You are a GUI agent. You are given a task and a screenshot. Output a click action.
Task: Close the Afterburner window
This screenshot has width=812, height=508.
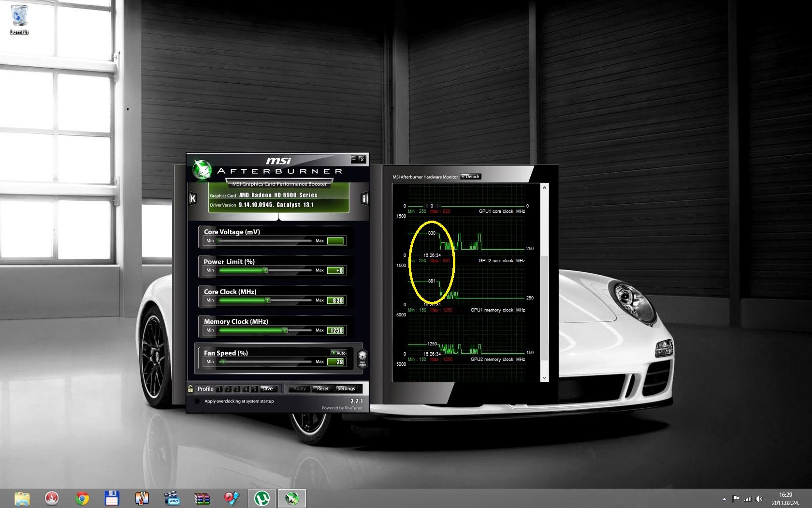pos(362,159)
